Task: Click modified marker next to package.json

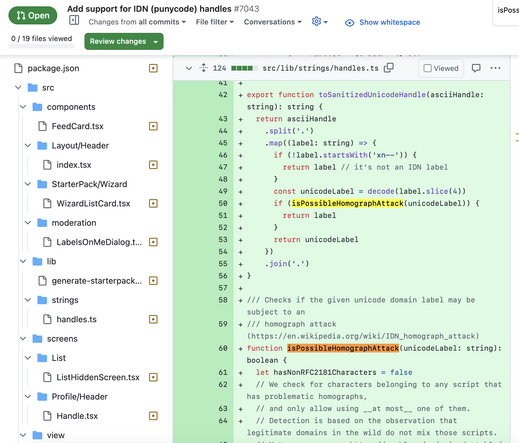Action: pyautogui.click(x=153, y=68)
